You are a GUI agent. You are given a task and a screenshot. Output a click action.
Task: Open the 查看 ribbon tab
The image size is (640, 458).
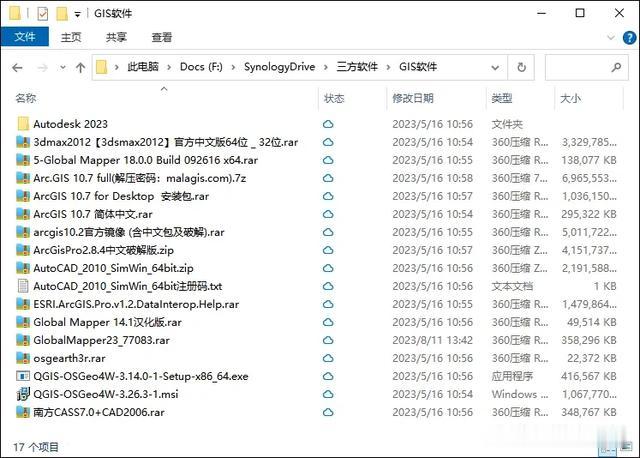tap(162, 37)
